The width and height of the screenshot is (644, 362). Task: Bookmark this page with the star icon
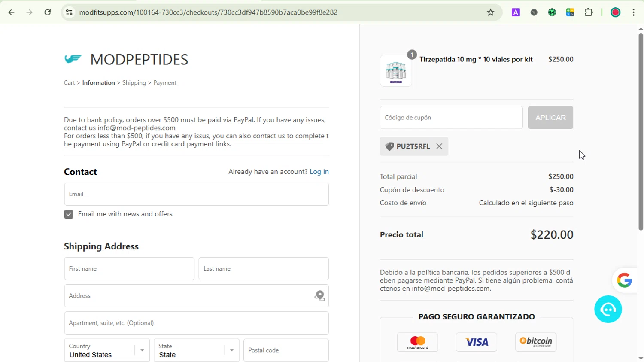coord(491,12)
